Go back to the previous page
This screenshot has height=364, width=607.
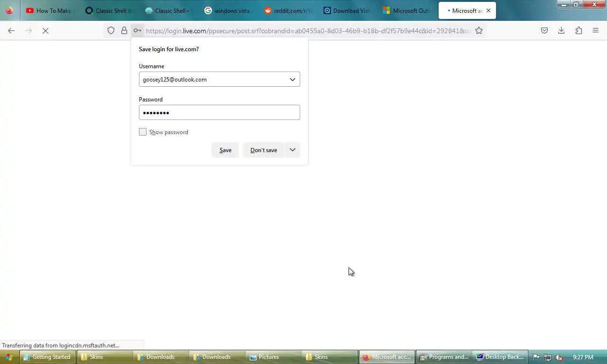click(x=11, y=30)
